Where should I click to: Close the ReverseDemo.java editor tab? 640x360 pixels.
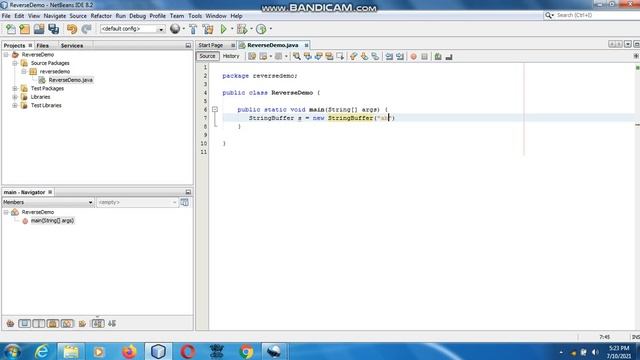(x=306, y=45)
